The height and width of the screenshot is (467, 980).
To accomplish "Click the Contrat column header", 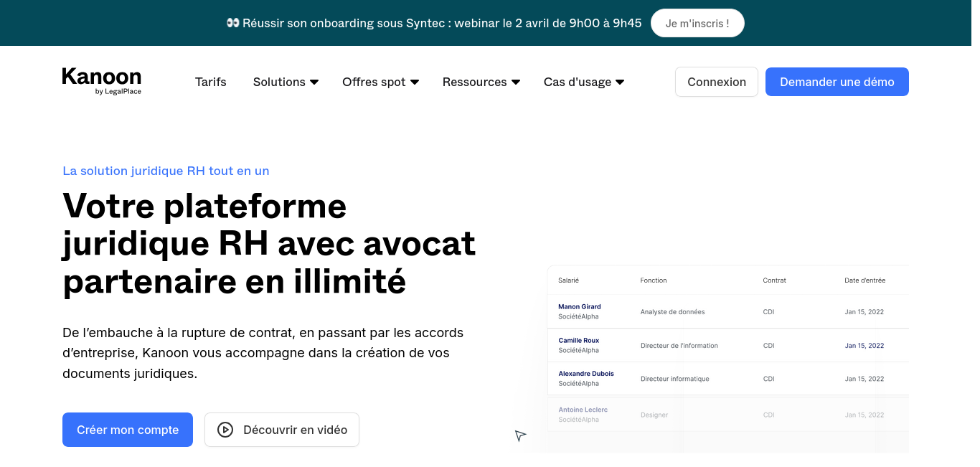I will (775, 280).
